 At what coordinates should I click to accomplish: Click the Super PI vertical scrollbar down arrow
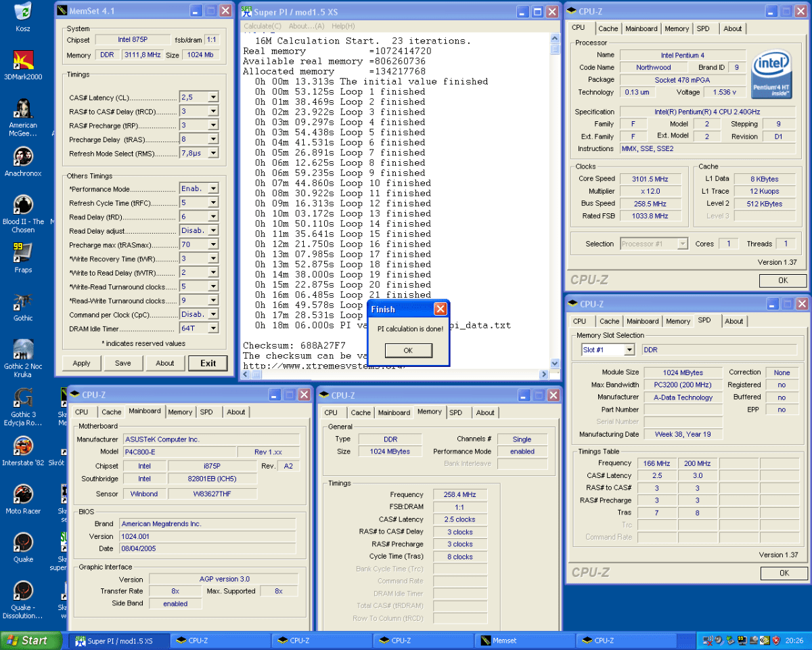click(x=555, y=364)
